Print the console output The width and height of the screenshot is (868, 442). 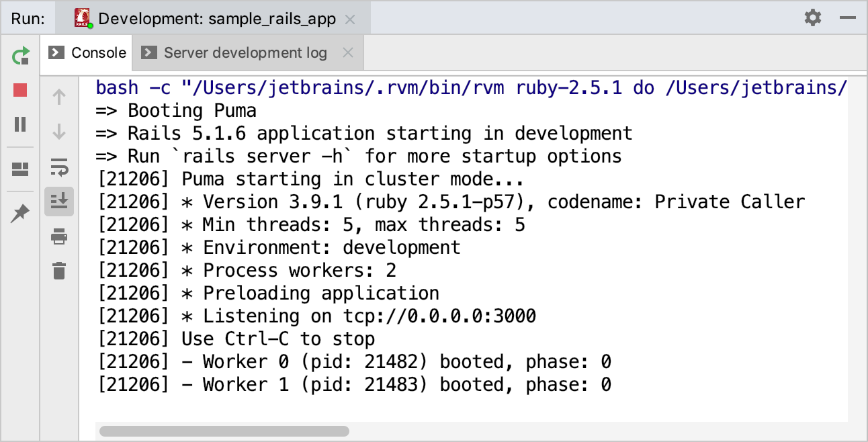tap(59, 236)
